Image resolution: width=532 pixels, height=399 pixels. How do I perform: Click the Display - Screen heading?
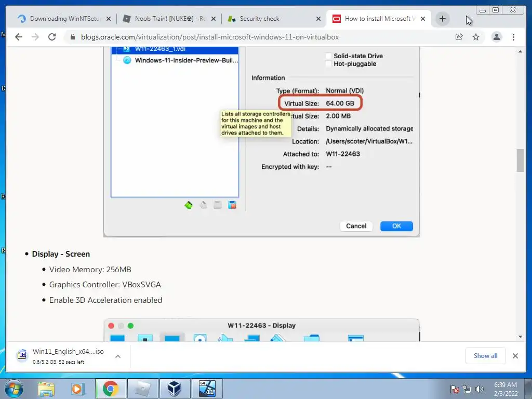pos(61,254)
